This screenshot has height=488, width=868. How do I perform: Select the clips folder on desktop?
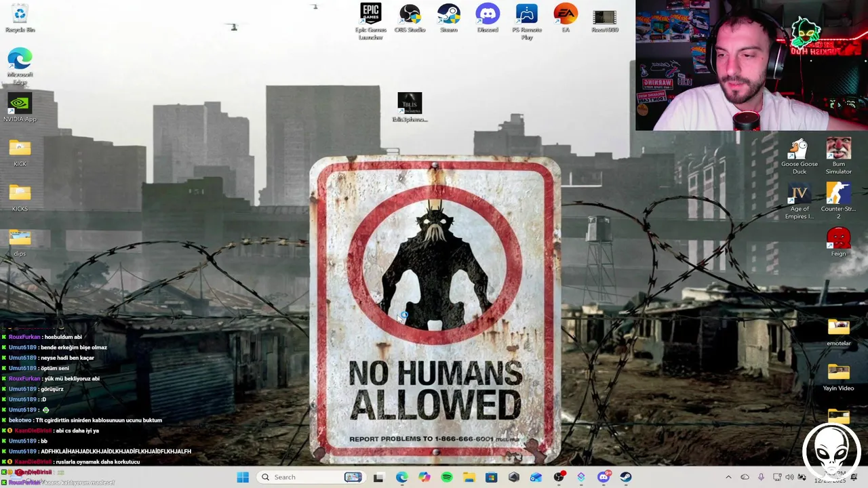20,242
